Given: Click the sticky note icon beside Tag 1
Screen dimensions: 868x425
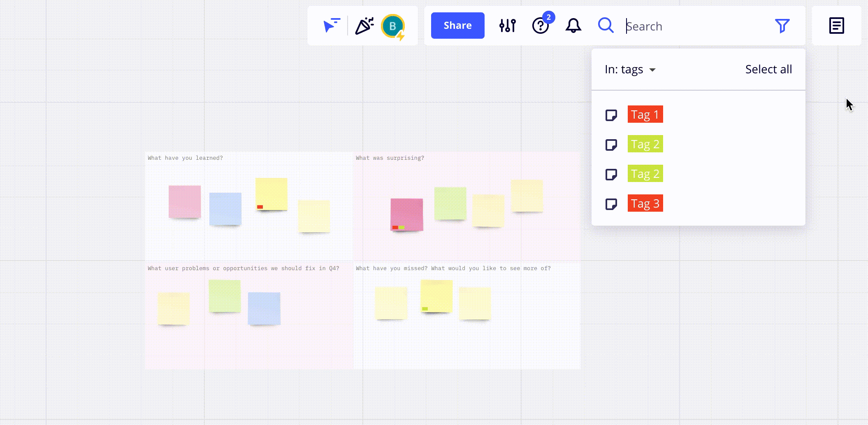Looking at the screenshot, I should click(611, 115).
